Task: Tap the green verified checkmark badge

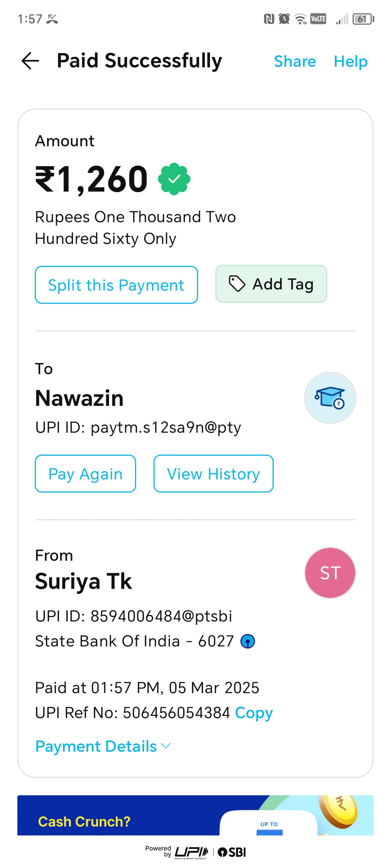Action: pos(174,179)
